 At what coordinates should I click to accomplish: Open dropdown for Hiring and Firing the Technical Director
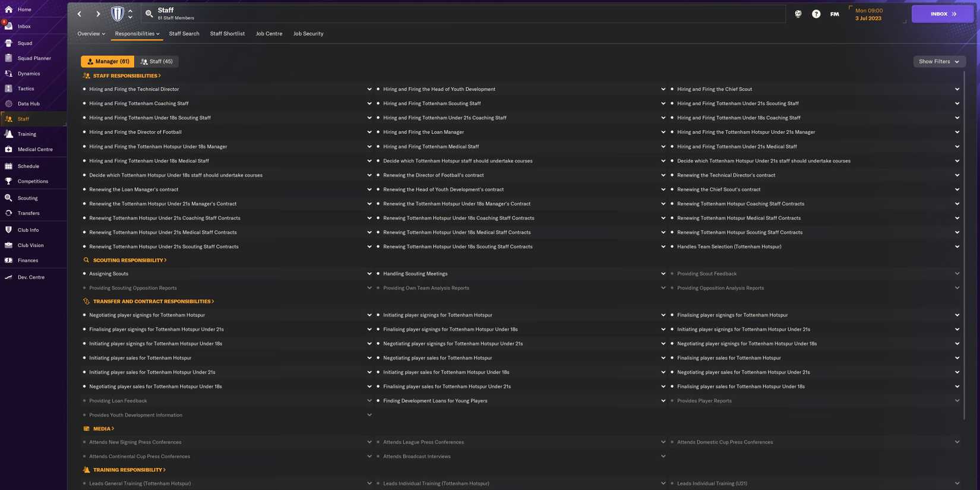coord(369,90)
